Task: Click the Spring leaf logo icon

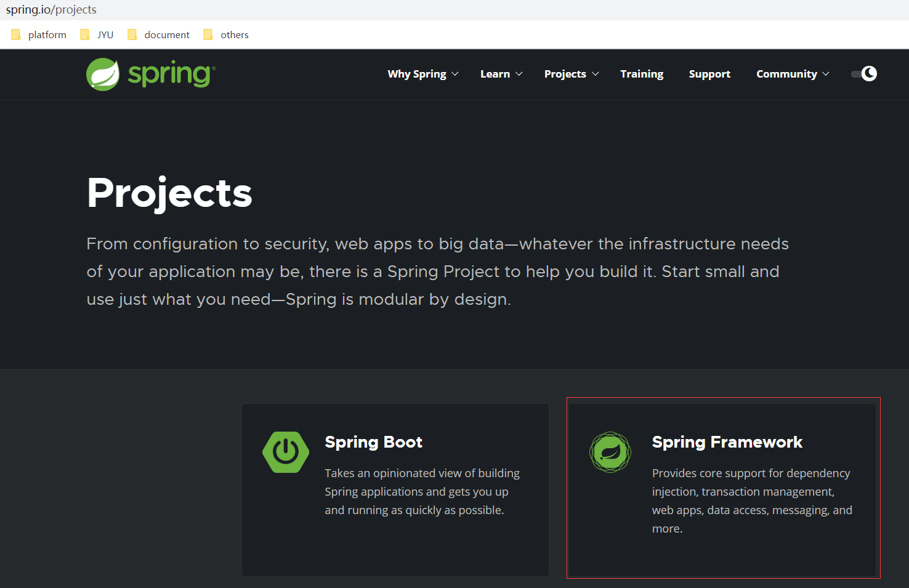Action: [x=103, y=75]
